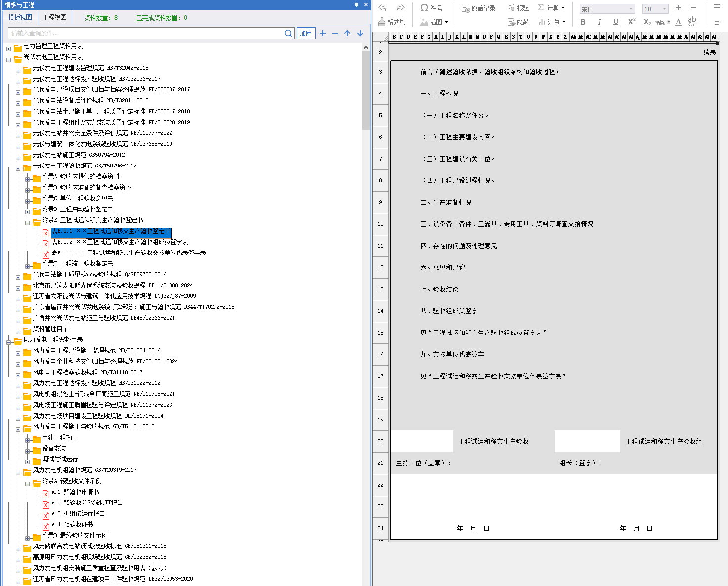Open 表E.0.2 验收组成员签字表
The height and width of the screenshot is (586, 728).
[120, 242]
